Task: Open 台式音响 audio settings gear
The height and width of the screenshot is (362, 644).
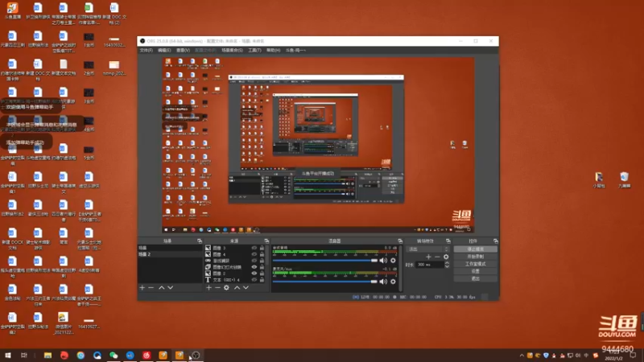Action: click(393, 261)
